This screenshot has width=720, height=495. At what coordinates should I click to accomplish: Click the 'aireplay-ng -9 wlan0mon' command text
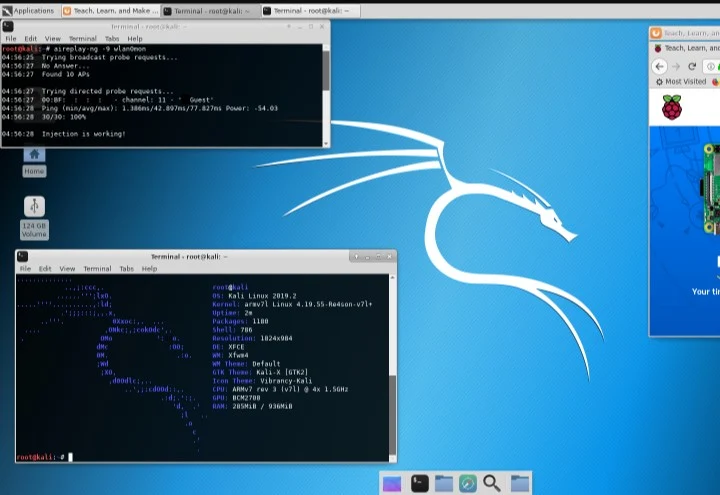click(x=100, y=49)
